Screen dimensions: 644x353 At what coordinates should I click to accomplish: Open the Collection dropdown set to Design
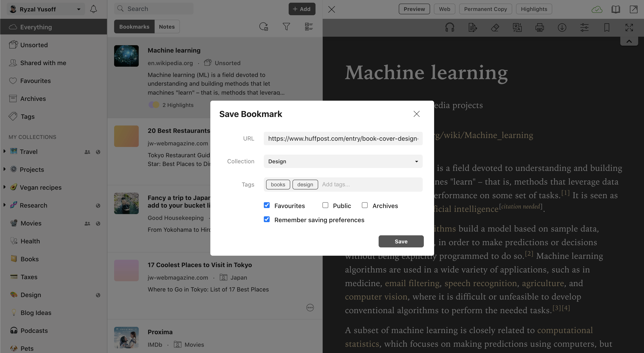343,161
